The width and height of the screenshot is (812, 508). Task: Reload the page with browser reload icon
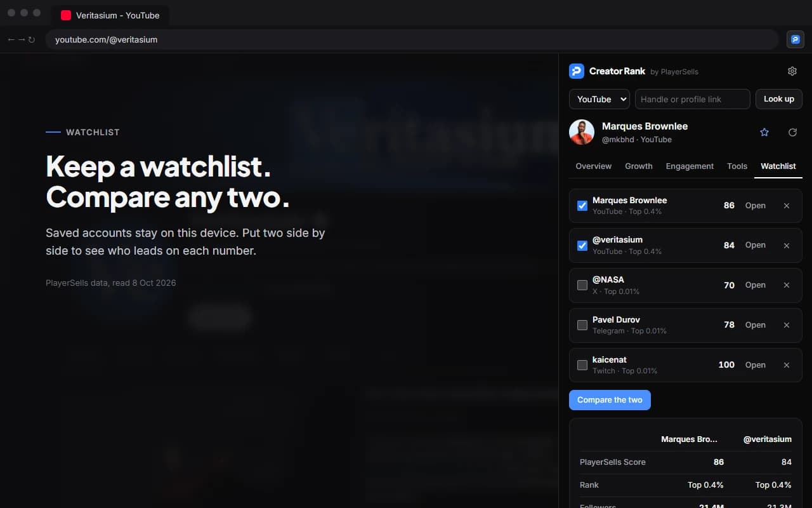pos(31,39)
